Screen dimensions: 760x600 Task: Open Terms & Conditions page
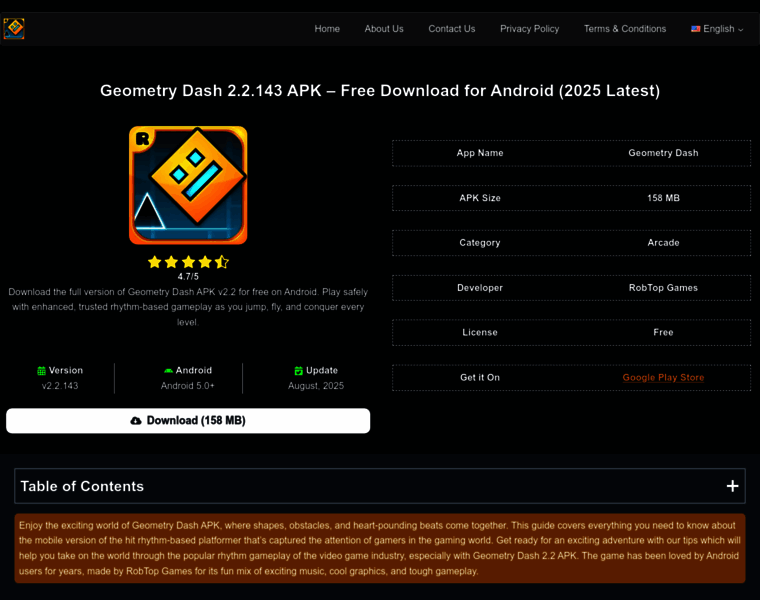[625, 29]
